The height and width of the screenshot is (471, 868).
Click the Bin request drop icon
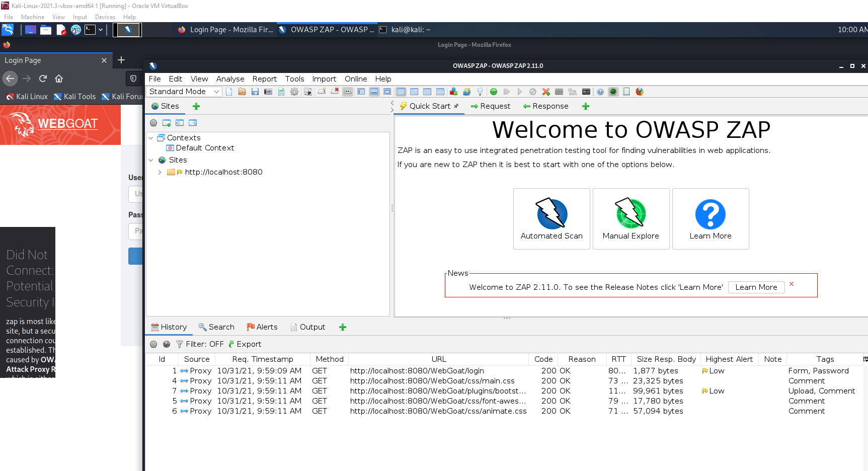[x=533, y=92]
